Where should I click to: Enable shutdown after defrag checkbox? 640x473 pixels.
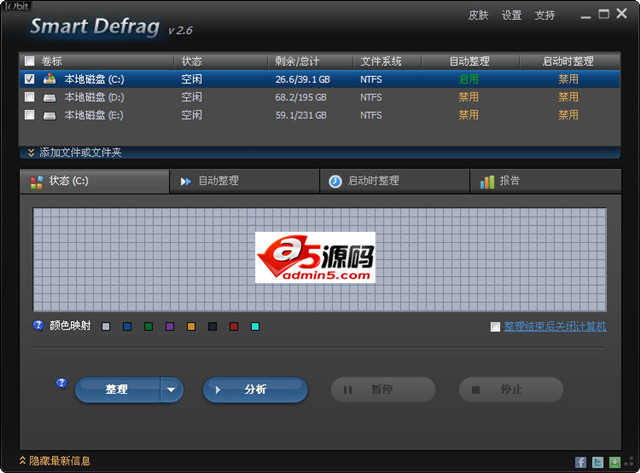pyautogui.click(x=495, y=326)
